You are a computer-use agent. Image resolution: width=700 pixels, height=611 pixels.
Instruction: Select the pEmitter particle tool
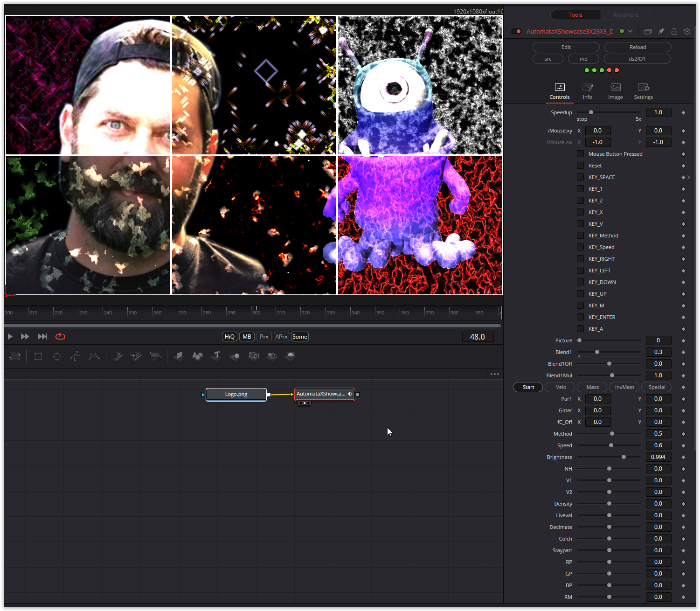point(118,356)
